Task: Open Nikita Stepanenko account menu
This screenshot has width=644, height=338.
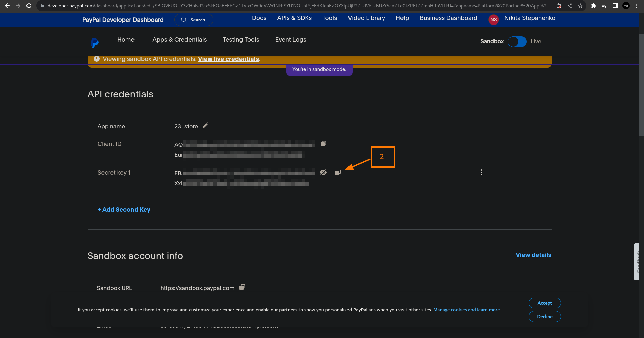Action: click(530, 18)
